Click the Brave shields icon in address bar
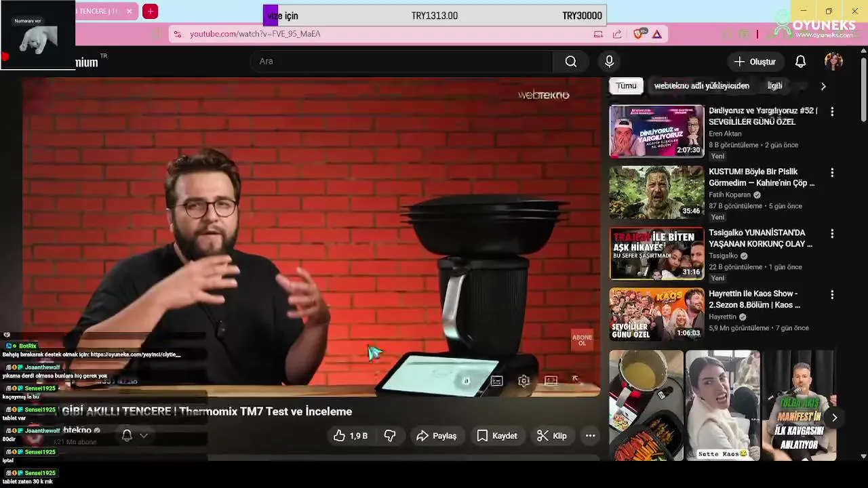 [639, 34]
